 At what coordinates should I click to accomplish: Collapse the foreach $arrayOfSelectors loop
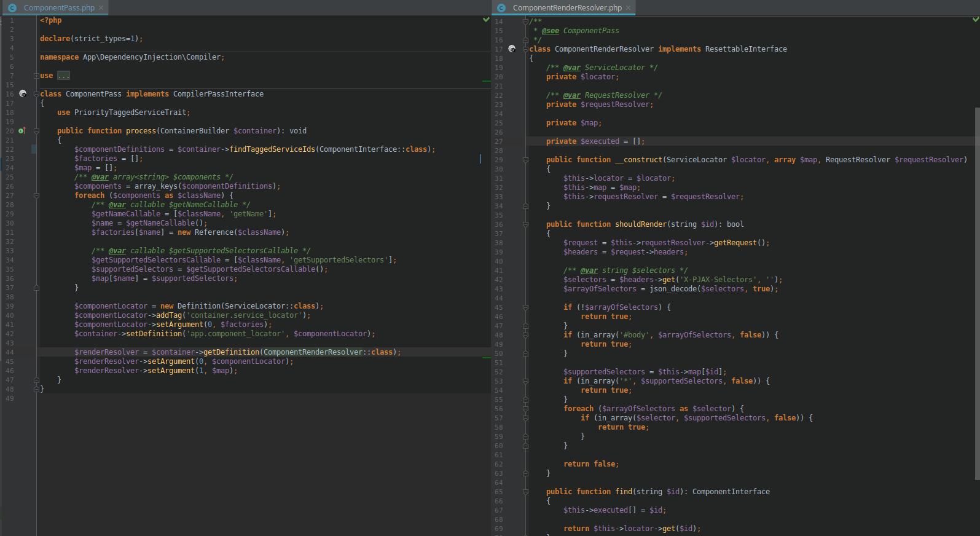click(x=525, y=409)
